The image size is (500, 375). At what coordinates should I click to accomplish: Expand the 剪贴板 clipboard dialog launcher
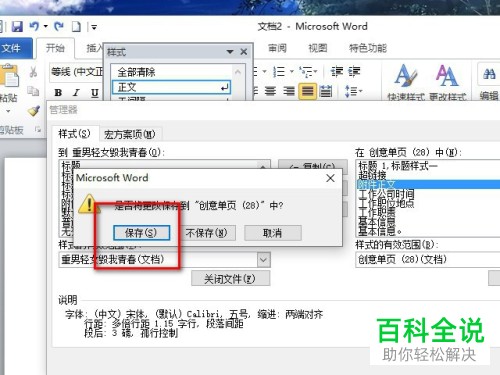point(38,129)
